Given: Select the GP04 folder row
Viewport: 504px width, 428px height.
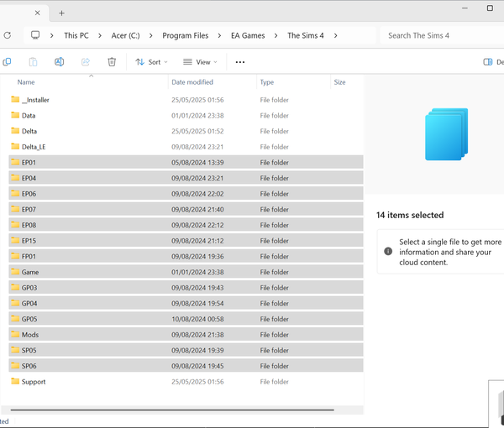Looking at the screenshot, I should (x=186, y=303).
